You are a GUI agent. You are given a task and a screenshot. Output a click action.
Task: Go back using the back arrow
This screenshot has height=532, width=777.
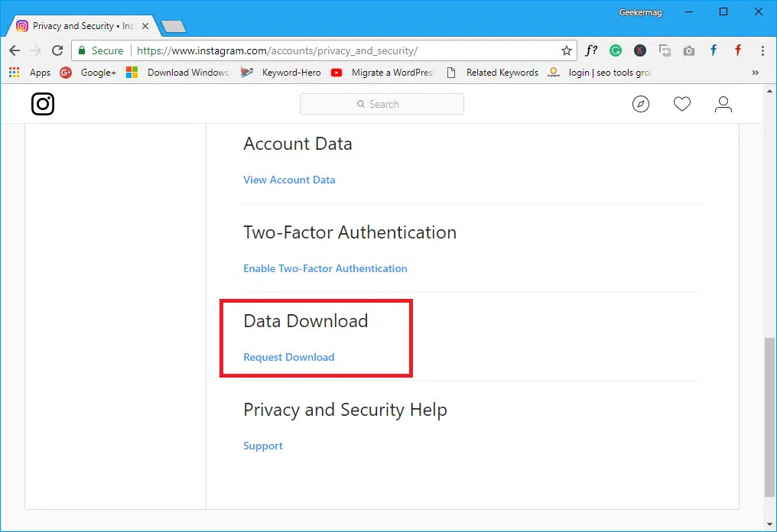(14, 50)
